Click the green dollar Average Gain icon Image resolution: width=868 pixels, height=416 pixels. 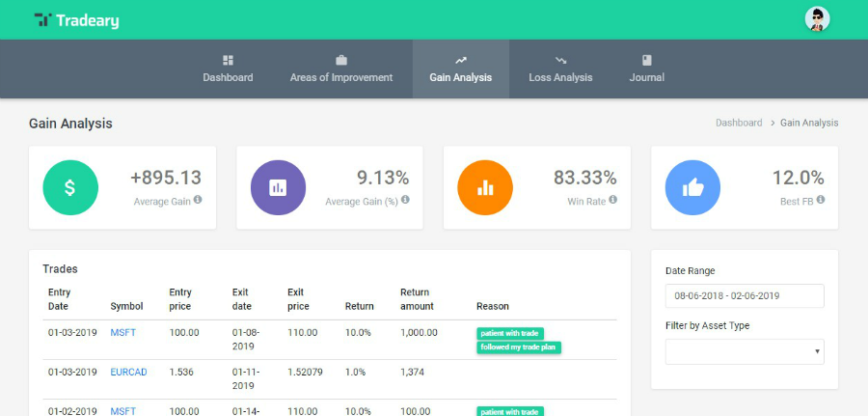click(x=70, y=188)
